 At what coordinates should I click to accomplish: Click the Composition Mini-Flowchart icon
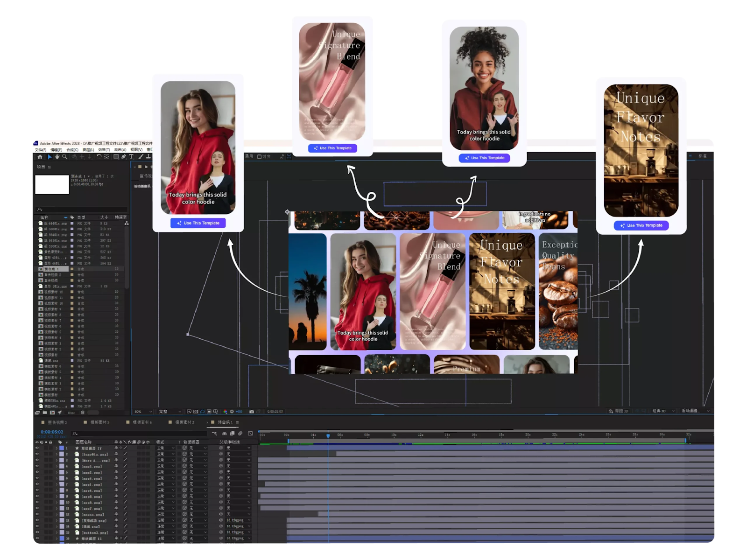[214, 433]
